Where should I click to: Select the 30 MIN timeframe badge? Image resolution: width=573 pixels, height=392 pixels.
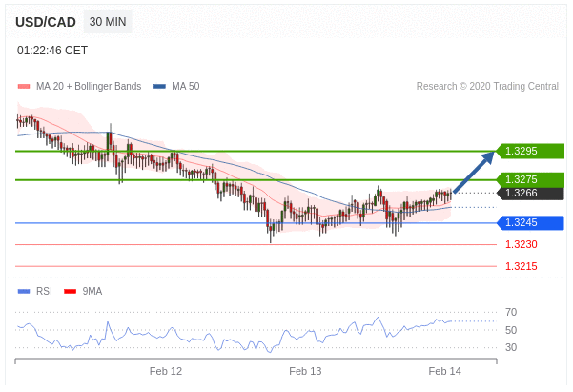[x=108, y=22]
